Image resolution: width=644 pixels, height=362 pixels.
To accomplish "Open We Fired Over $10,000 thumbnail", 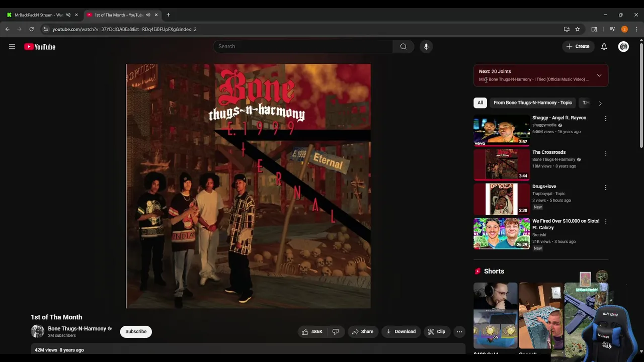I will pyautogui.click(x=502, y=233).
